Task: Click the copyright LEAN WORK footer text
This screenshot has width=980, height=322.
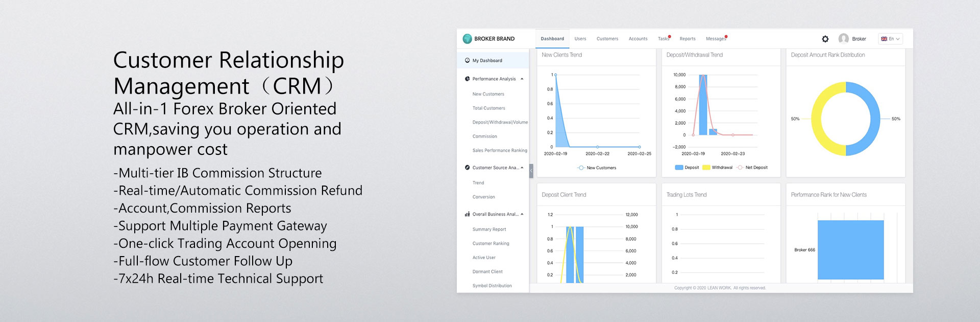Action: pos(720,288)
